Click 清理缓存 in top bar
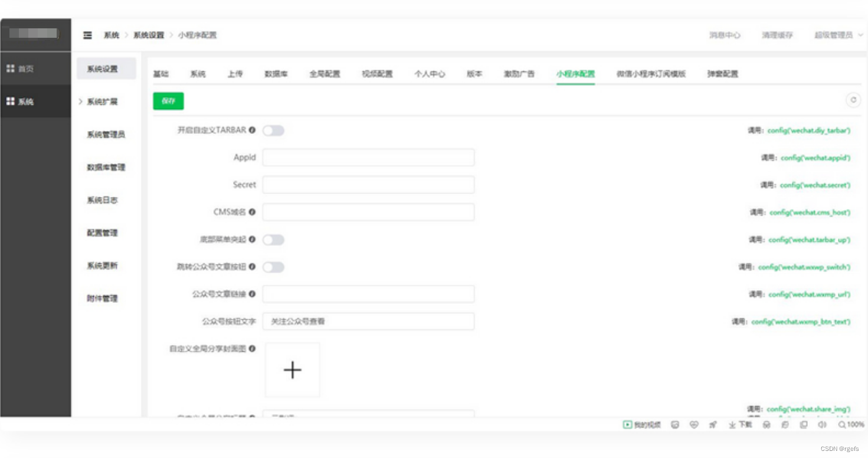Image resolution: width=868 pixels, height=458 pixels. click(x=777, y=35)
